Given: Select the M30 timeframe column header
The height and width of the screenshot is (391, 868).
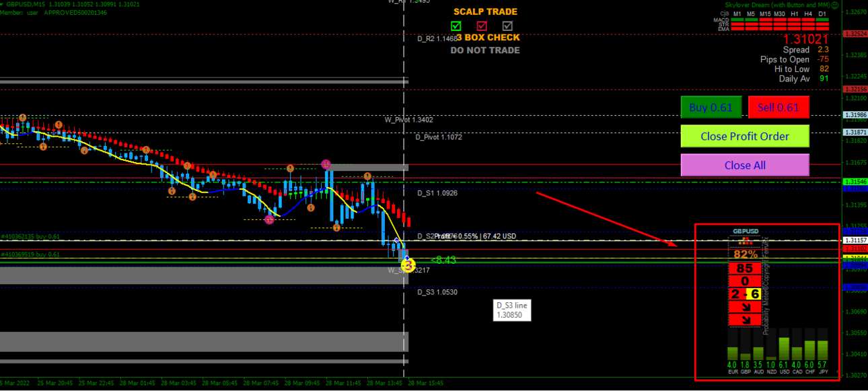Looking at the screenshot, I should click(780, 13).
